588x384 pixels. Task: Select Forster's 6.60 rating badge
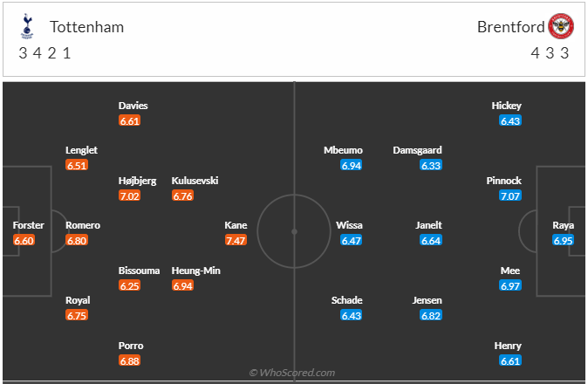[x=24, y=240]
